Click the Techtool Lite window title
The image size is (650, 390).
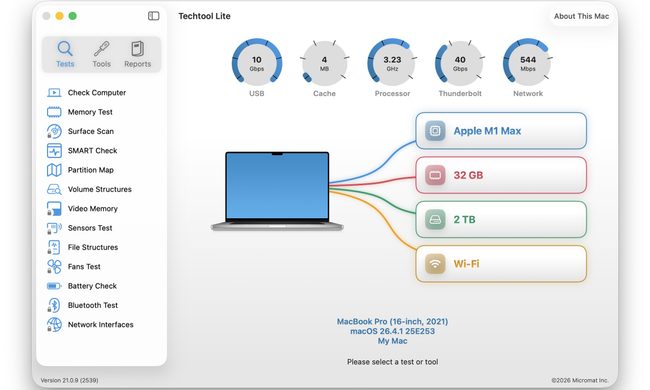pos(204,16)
